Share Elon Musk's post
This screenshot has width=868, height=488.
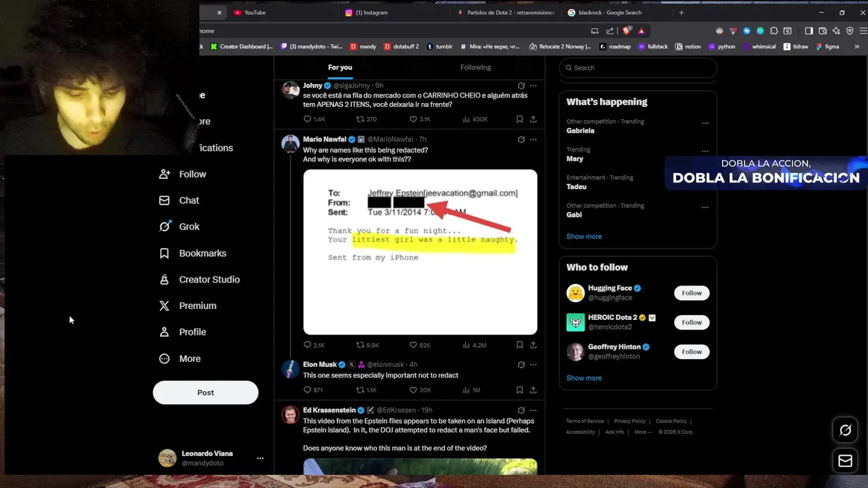[x=533, y=390]
